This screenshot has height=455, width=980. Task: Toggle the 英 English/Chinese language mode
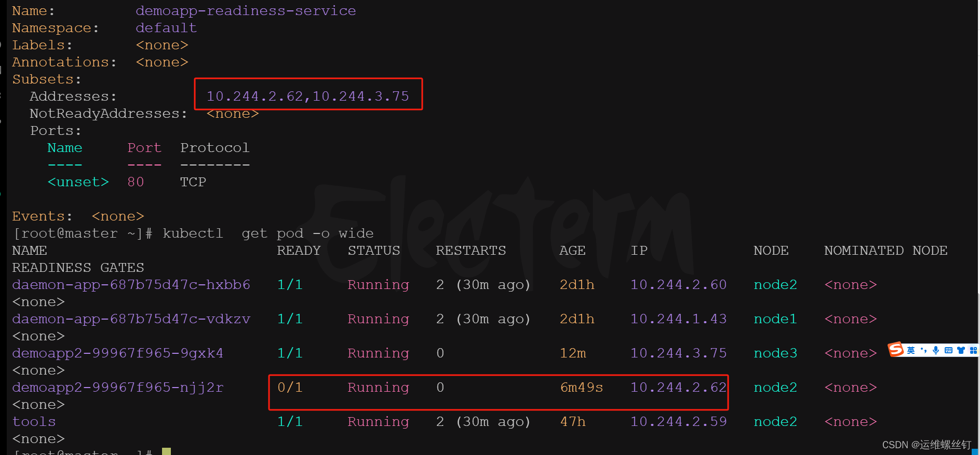click(911, 351)
